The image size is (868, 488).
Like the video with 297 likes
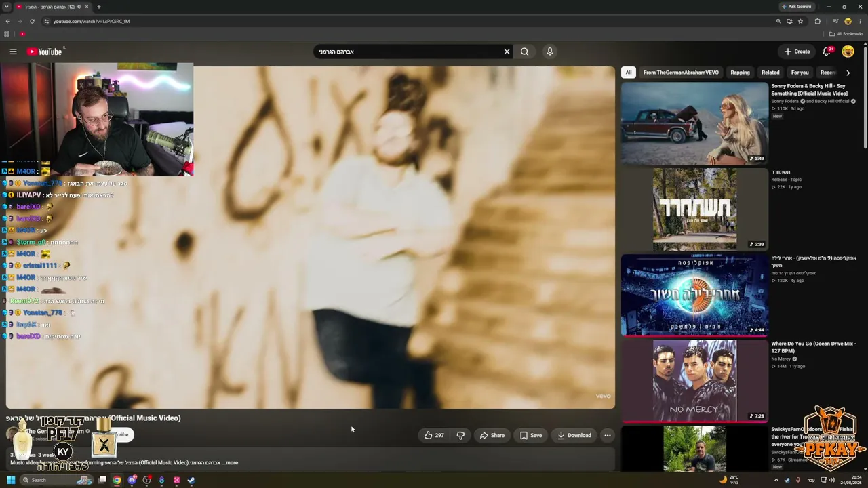tap(434, 435)
